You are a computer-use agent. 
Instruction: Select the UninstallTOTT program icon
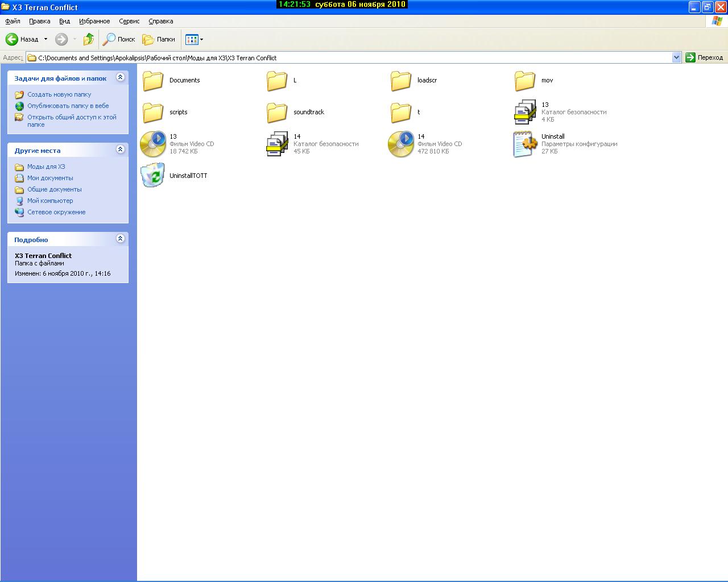coord(153,176)
